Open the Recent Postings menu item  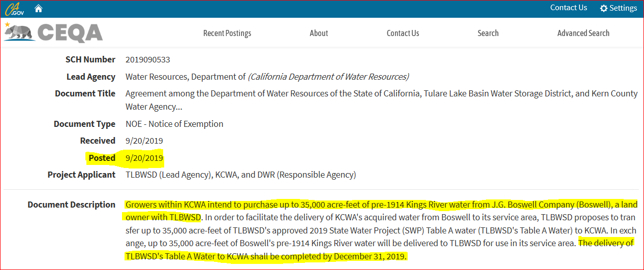pos(227,33)
